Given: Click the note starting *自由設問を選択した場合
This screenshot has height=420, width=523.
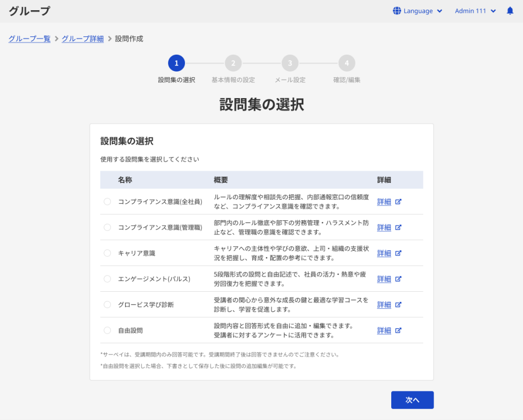Looking at the screenshot, I should [x=199, y=366].
